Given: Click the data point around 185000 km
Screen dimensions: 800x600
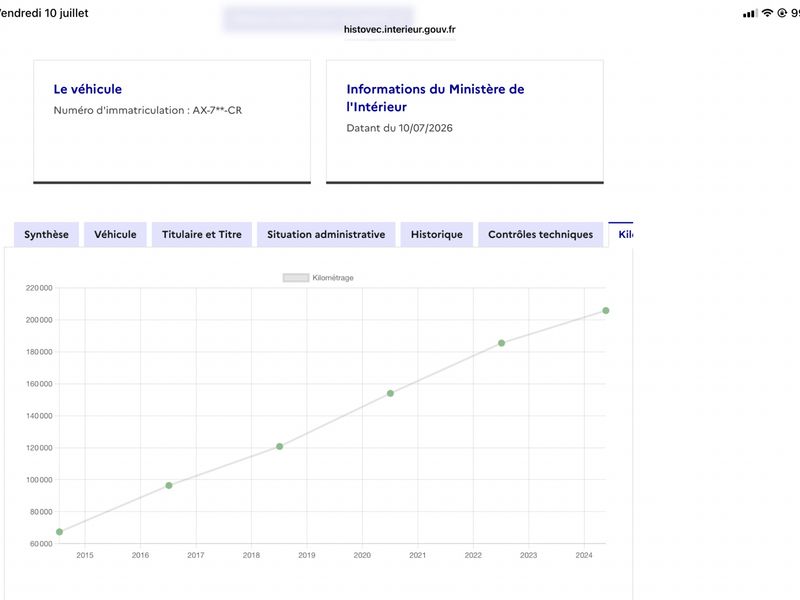Looking at the screenshot, I should (x=502, y=343).
